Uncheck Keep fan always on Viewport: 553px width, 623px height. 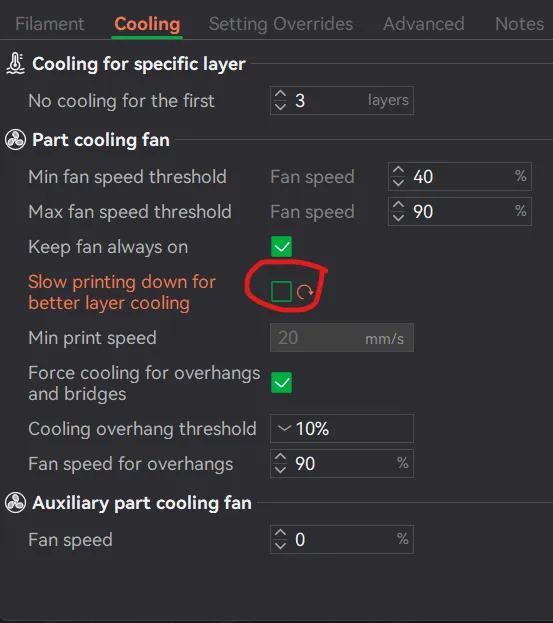point(281,247)
